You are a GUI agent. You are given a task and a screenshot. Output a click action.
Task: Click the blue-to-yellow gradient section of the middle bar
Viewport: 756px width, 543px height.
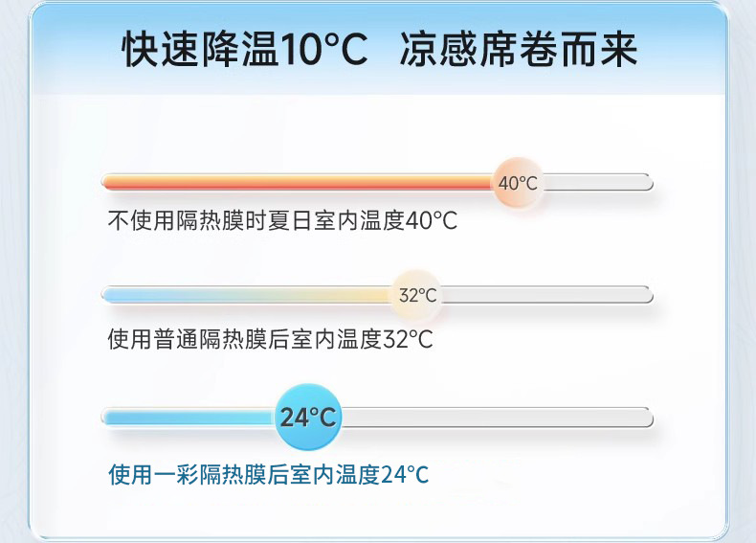tap(247, 294)
